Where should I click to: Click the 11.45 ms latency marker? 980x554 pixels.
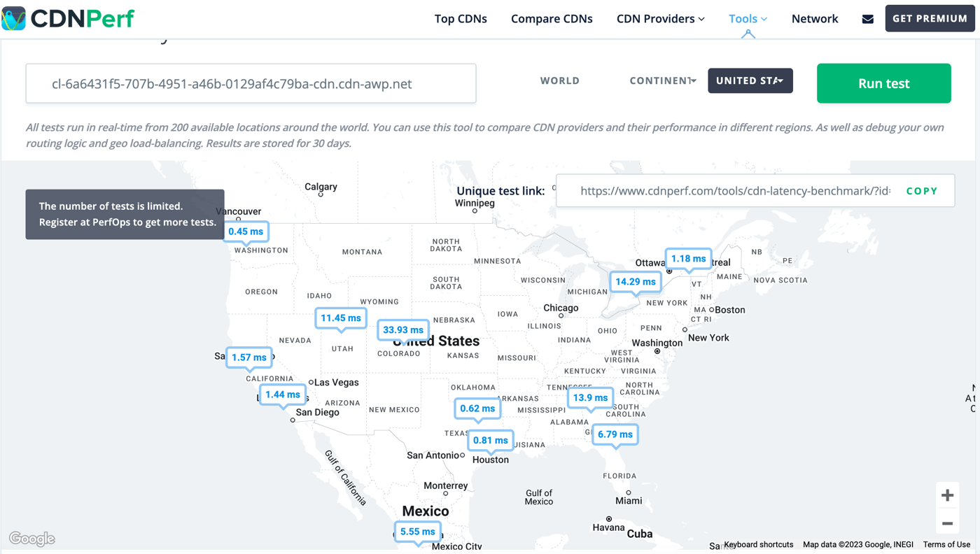click(341, 318)
